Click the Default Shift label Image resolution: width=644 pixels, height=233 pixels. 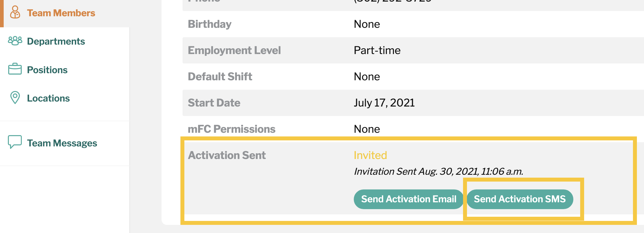point(220,77)
